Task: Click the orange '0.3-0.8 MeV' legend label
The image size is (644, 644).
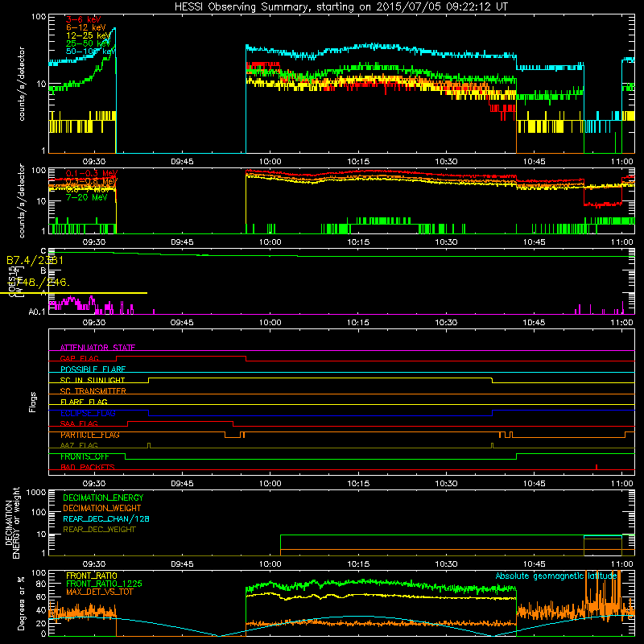Action: point(92,181)
